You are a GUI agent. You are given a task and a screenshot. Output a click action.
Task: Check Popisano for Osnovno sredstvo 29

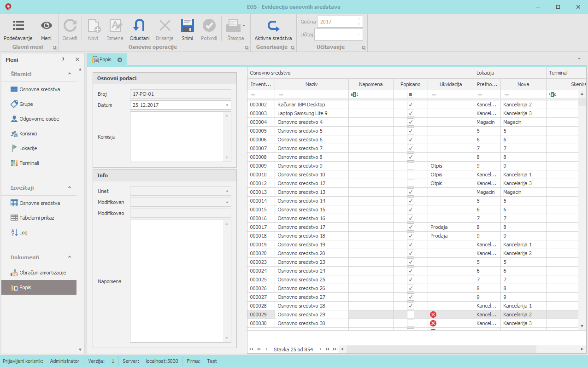[x=411, y=315]
